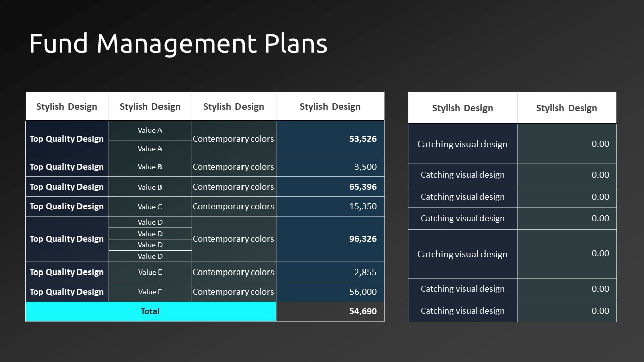Select the cell containing 65,396

330,187
